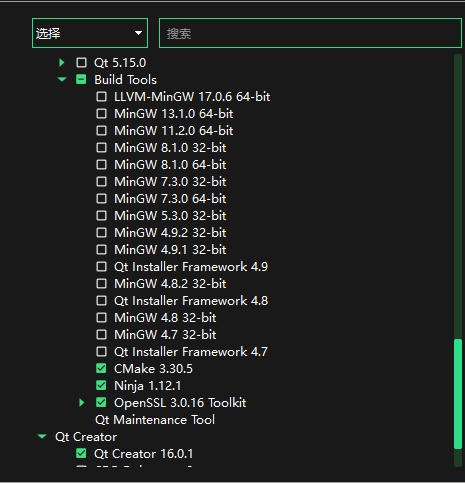Uncheck the Qt Creator 16.0.1 checkbox

pyautogui.click(x=81, y=453)
